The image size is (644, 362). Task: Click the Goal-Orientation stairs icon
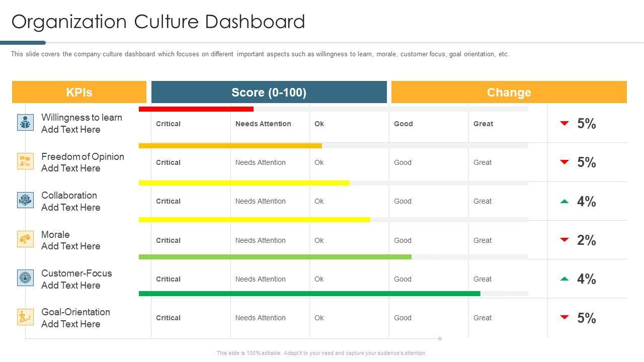(x=25, y=317)
